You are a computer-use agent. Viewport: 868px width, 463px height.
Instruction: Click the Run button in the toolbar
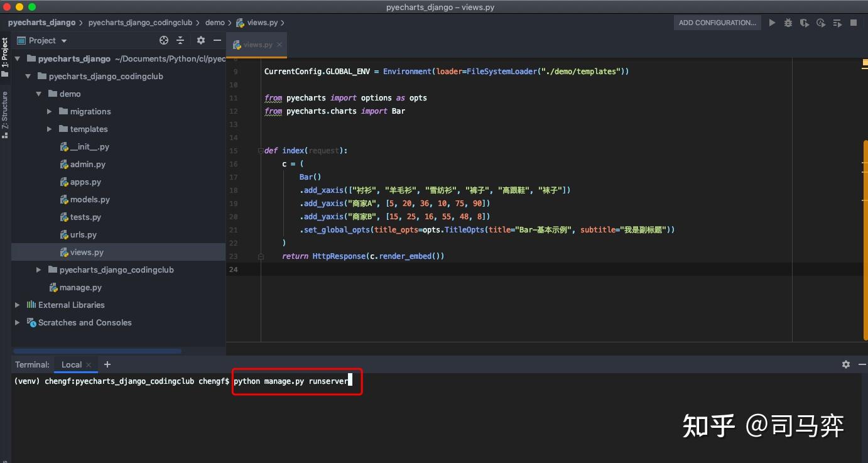[772, 23]
